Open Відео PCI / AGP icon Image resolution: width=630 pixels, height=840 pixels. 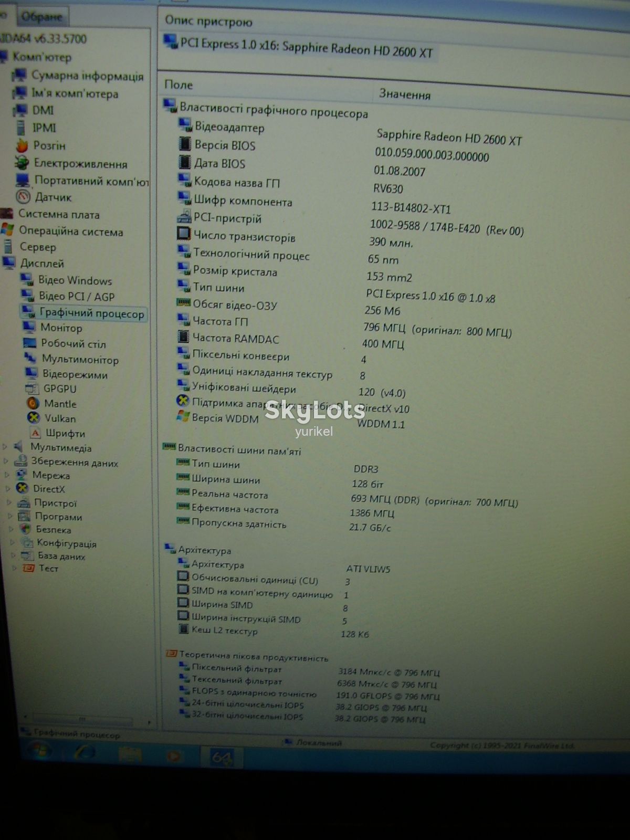coord(27,296)
